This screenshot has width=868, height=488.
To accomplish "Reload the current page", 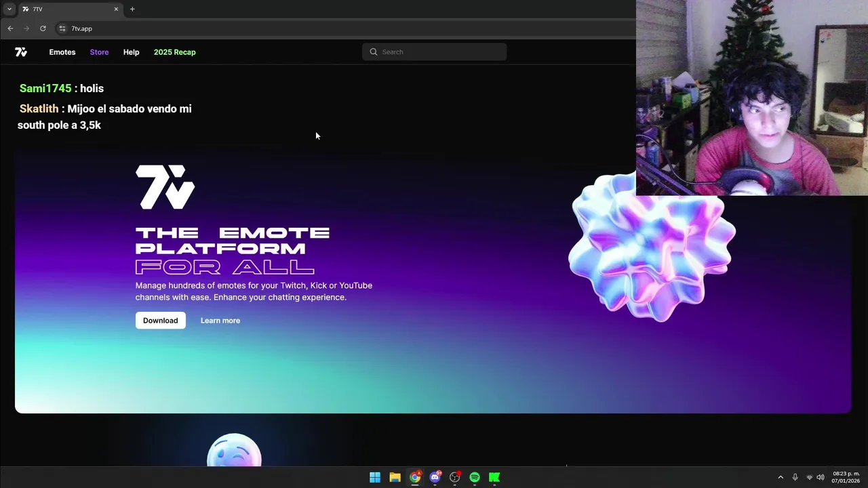I will pos(43,28).
